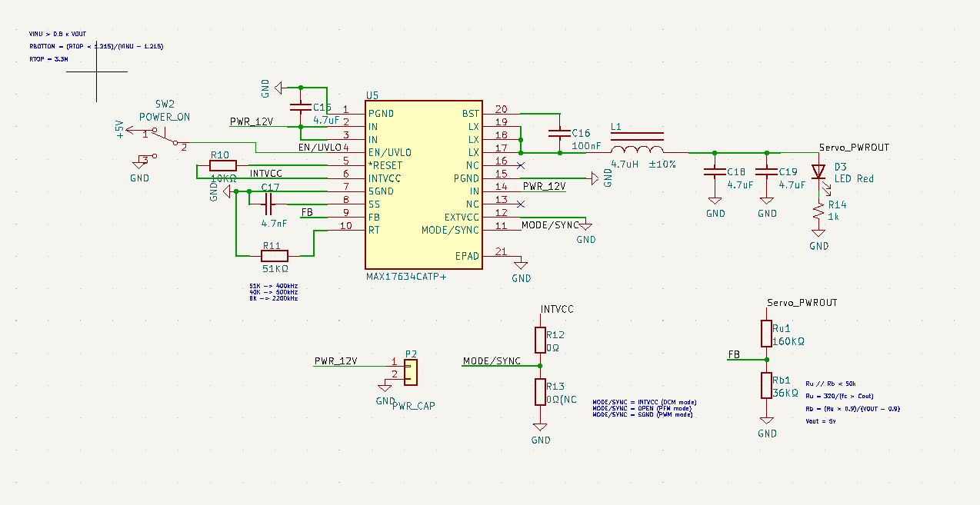Viewport: 980px width, 505px height.
Task: Click the MODE/SYNC label between R12 and R13
Action: click(x=492, y=360)
